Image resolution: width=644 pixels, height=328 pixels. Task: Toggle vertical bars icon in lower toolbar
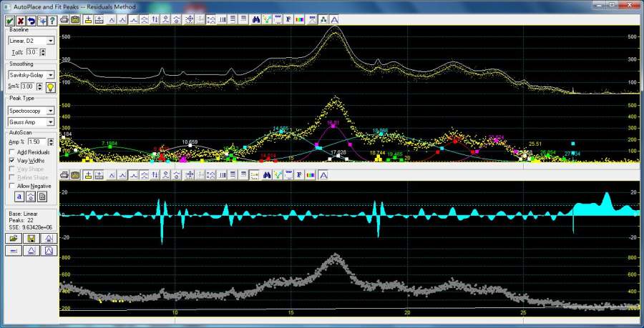[x=223, y=175]
